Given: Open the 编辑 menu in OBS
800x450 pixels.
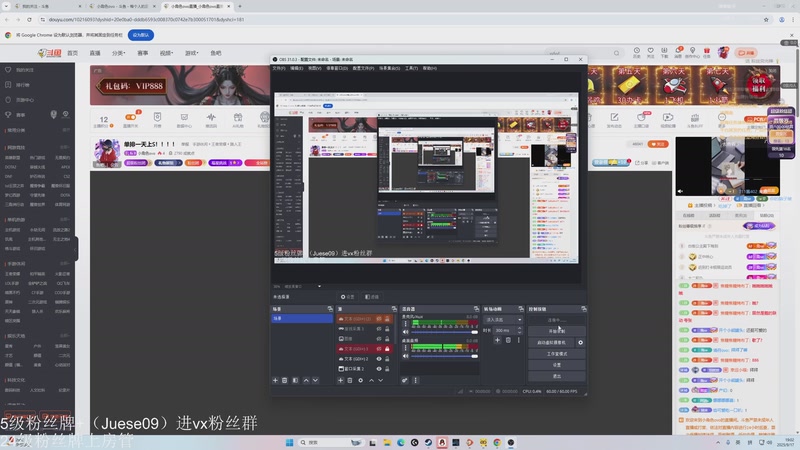Looking at the screenshot, I should tap(296, 68).
